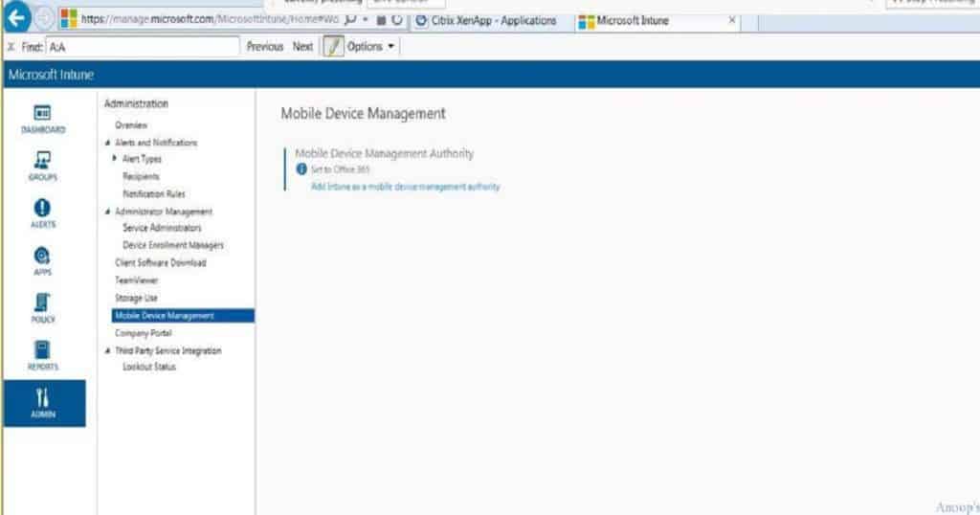Open Device Enrollment Managers item
Screen dimensions: 980x515
(173, 245)
